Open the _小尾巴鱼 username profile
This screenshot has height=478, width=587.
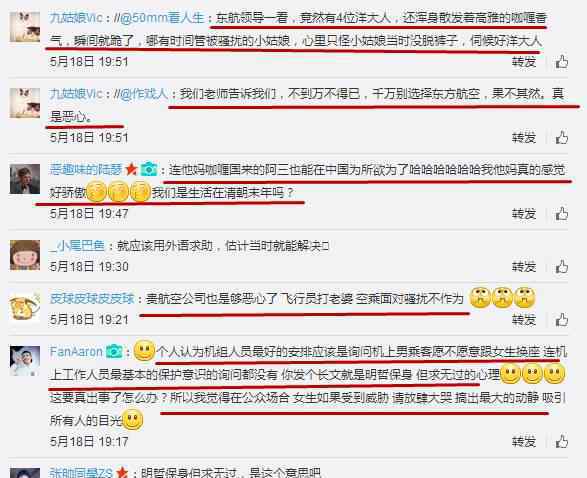[x=77, y=246]
